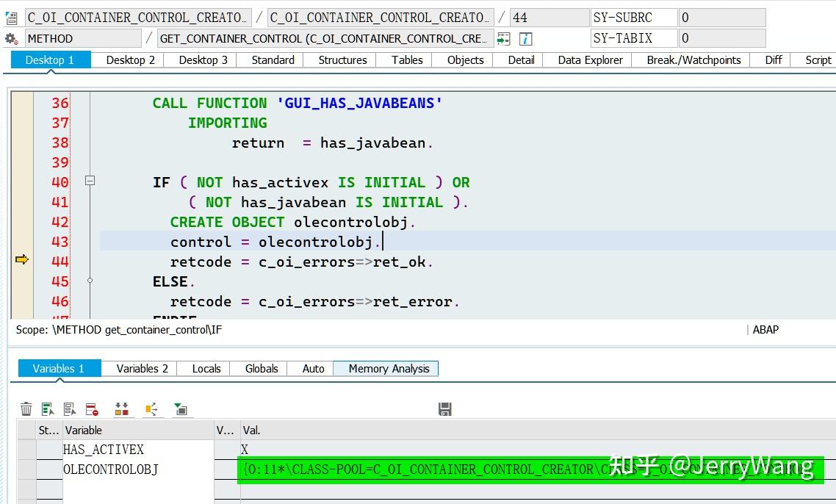Switch to the Break./Watchpoints tab
The height and width of the screenshot is (504, 836).
coord(693,60)
